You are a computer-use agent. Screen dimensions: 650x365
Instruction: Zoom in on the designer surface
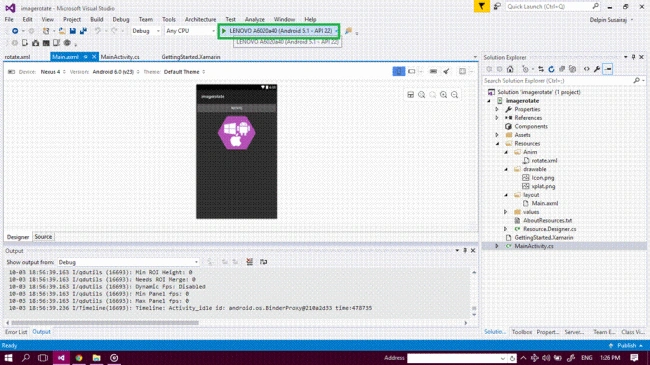point(444,95)
